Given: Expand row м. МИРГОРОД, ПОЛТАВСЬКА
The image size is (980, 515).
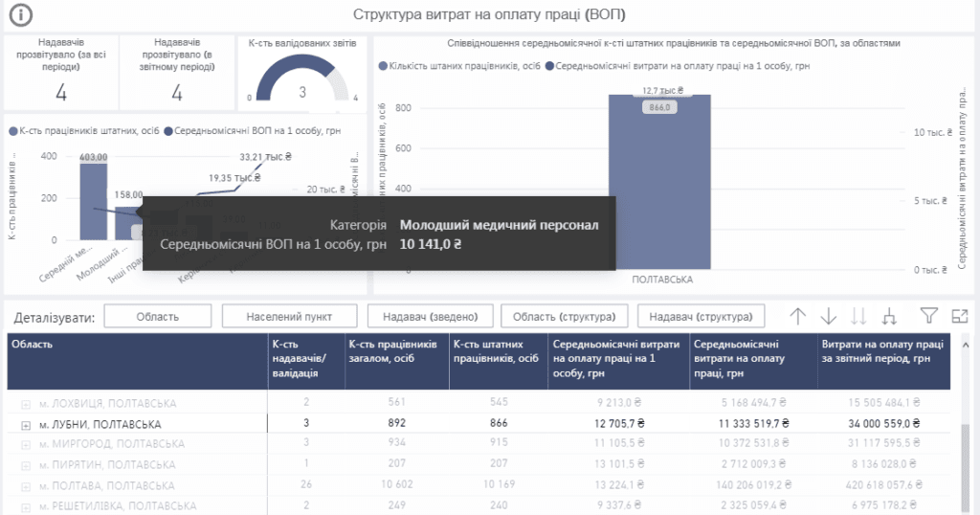Looking at the screenshot, I should 26,445.
